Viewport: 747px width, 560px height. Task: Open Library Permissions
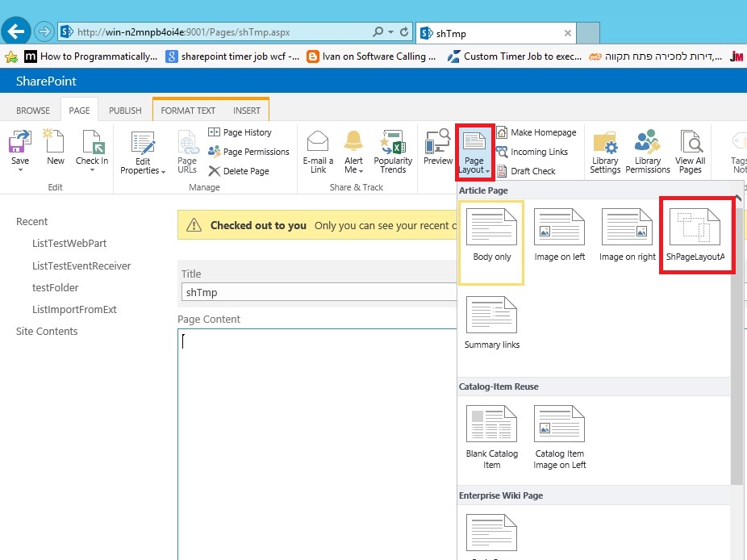click(648, 152)
